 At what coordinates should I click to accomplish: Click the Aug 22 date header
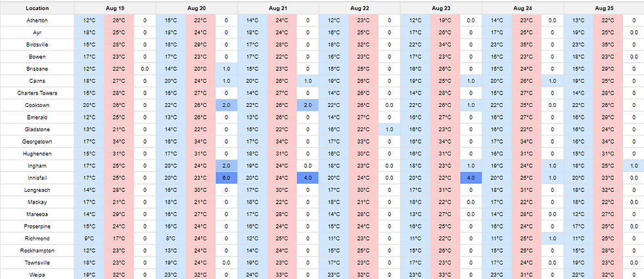(359, 9)
